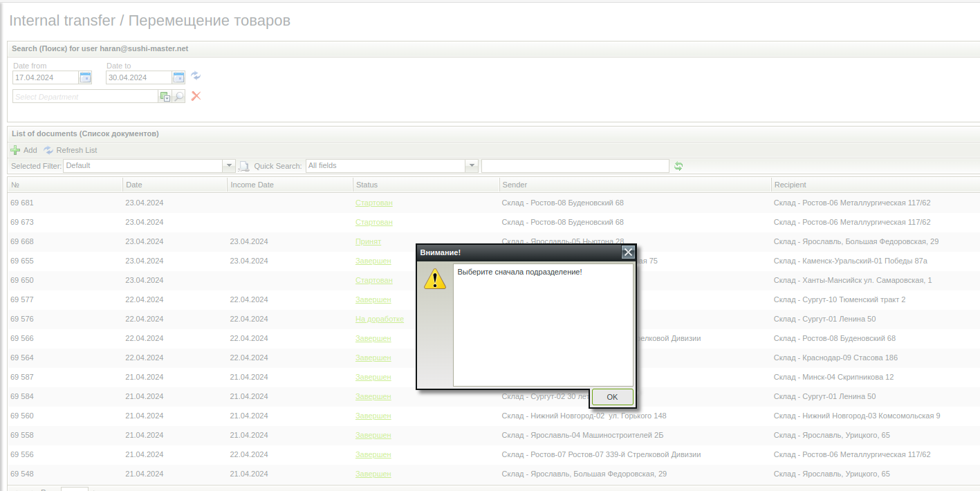The image size is (980, 491).
Task: Open the department list picker icon
Action: tap(165, 97)
